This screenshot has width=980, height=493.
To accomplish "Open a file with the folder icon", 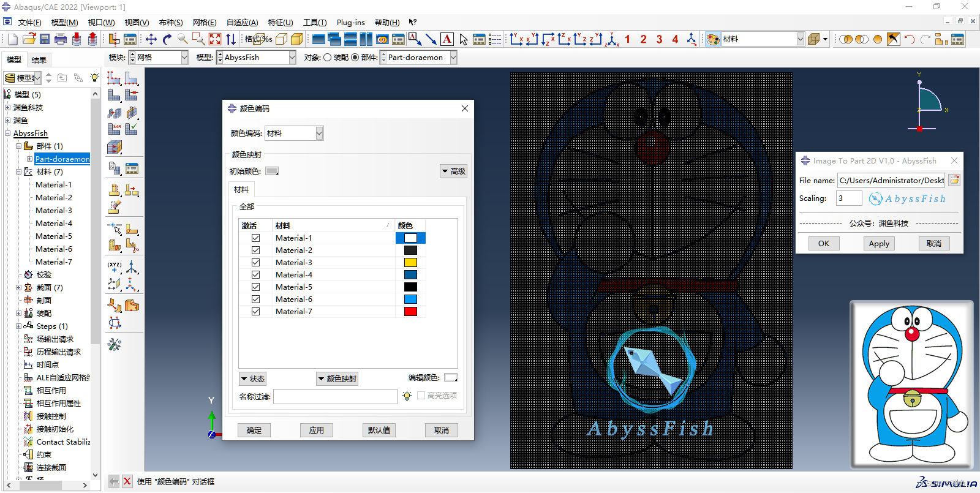I will tap(29, 39).
